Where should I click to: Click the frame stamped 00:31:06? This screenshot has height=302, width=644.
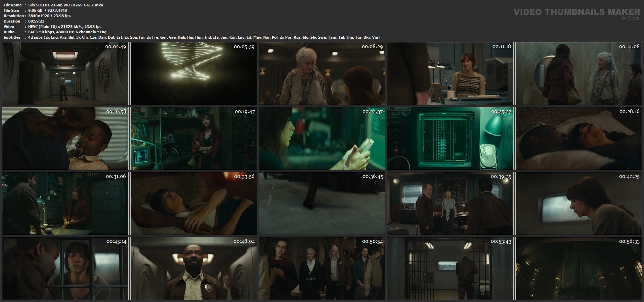(65, 203)
